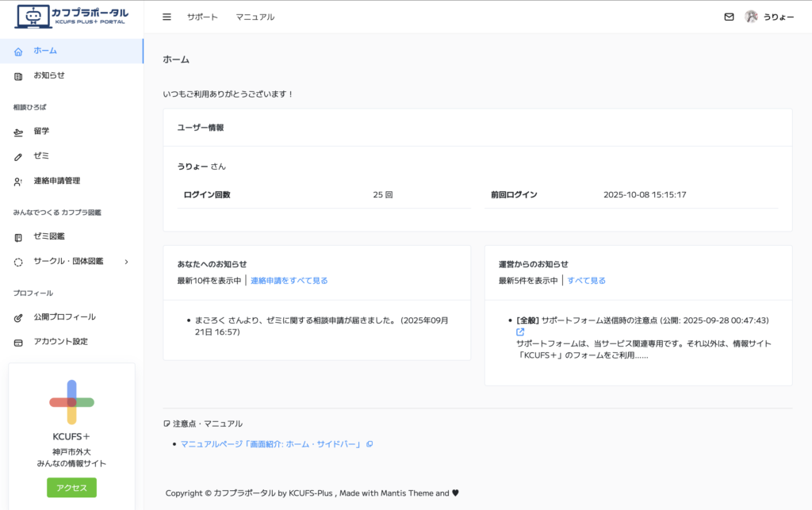
Task: Click the 連絡申請管理 person icon
Action: pos(19,181)
